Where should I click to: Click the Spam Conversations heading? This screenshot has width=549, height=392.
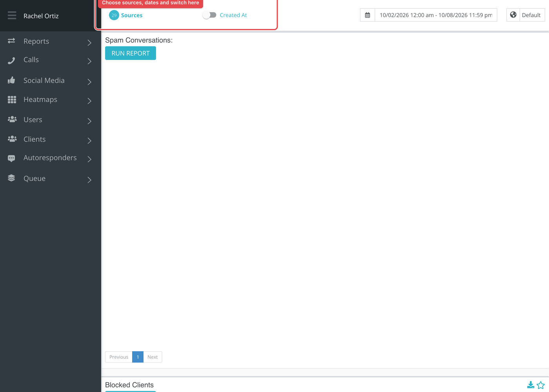coord(139,40)
